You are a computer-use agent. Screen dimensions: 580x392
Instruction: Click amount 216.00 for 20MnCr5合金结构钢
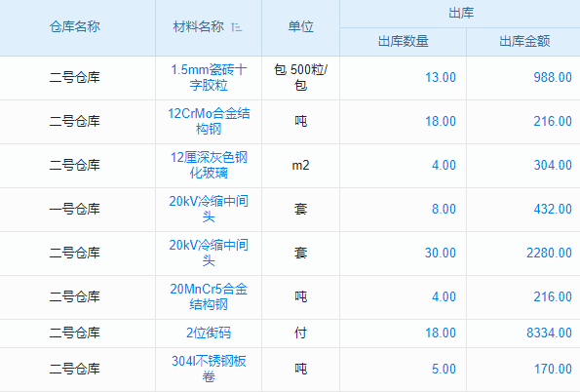553,296
